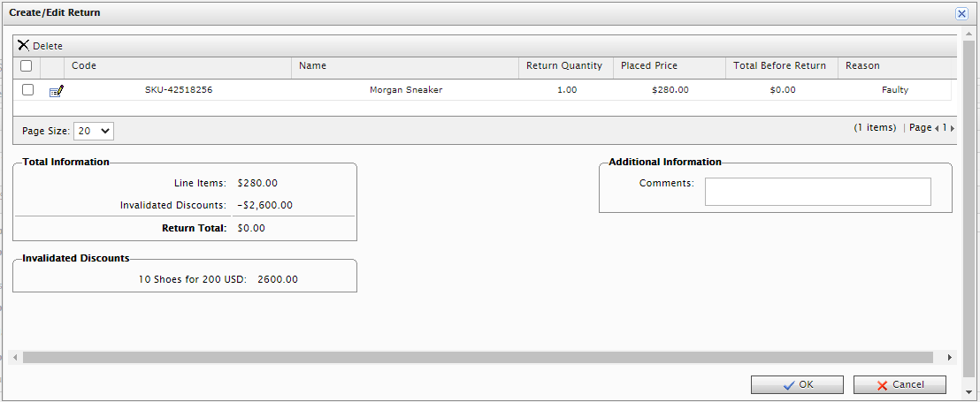The width and height of the screenshot is (980, 402).
Task: Tick the select-all checkbox in the grid header
Action: [x=27, y=66]
